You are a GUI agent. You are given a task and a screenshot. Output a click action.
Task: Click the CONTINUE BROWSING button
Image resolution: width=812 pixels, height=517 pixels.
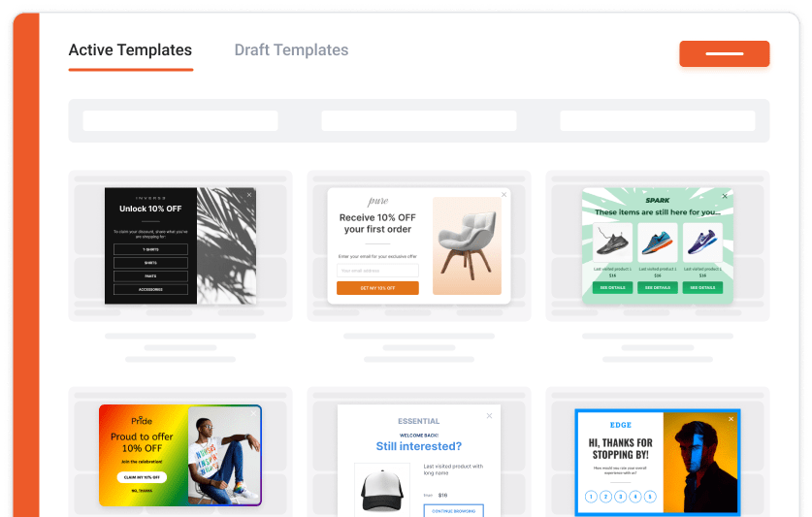click(x=454, y=511)
